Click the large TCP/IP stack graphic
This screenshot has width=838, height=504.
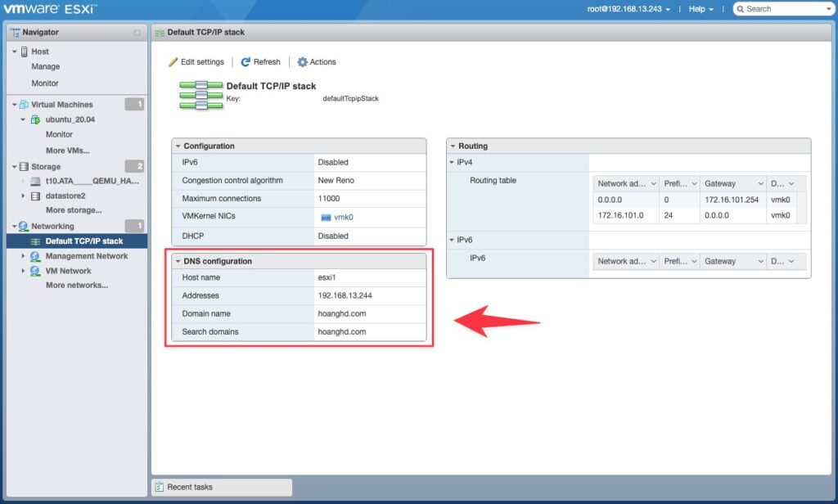pos(201,95)
